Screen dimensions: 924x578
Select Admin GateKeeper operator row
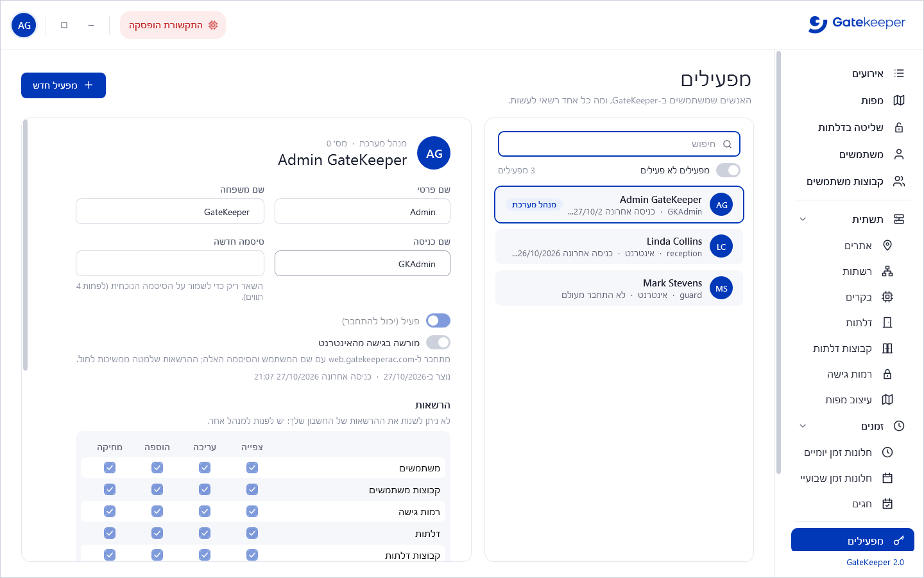coord(619,205)
